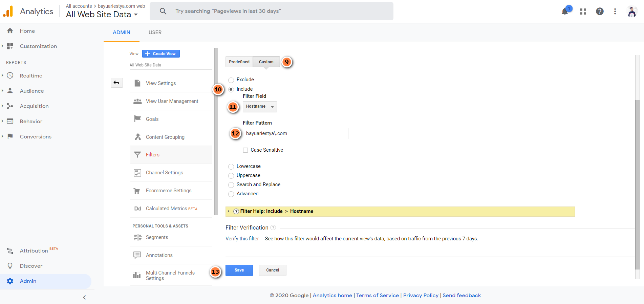Image resolution: width=644 pixels, height=304 pixels.
Task: Click the Send feedback link
Action: tap(462, 296)
